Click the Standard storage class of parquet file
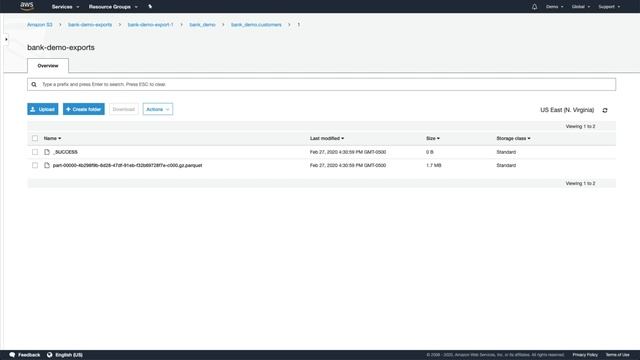The image size is (640, 360). pos(506,165)
